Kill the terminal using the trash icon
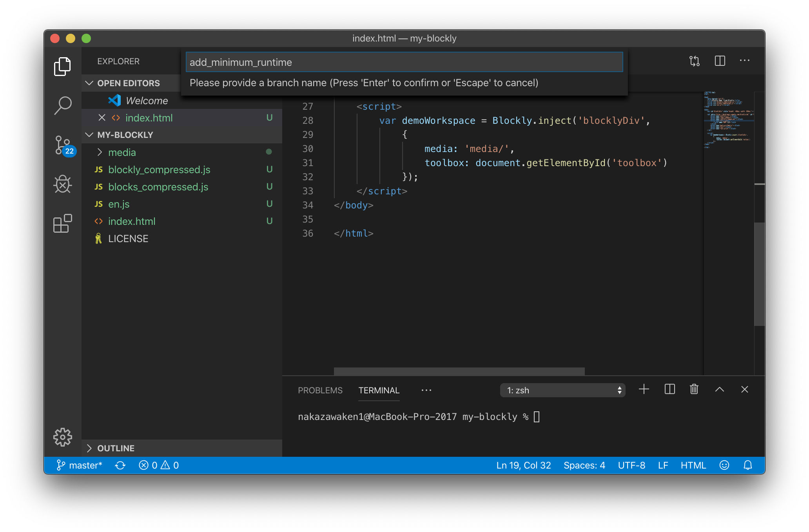Viewport: 809px width, 532px height. pyautogui.click(x=693, y=389)
